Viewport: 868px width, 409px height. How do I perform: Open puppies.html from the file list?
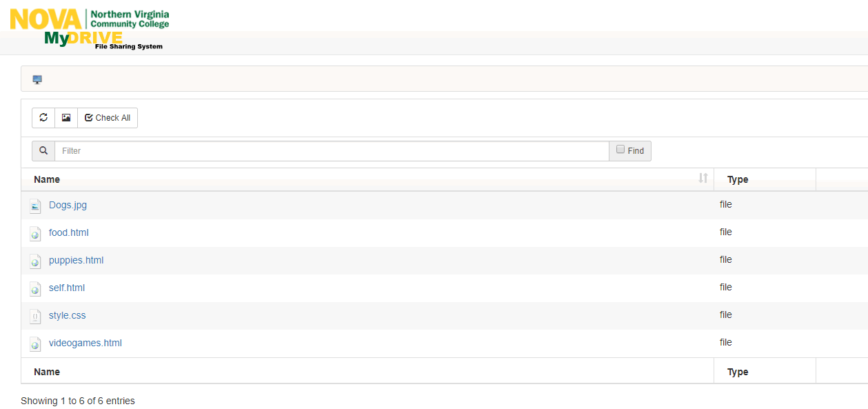[76, 260]
